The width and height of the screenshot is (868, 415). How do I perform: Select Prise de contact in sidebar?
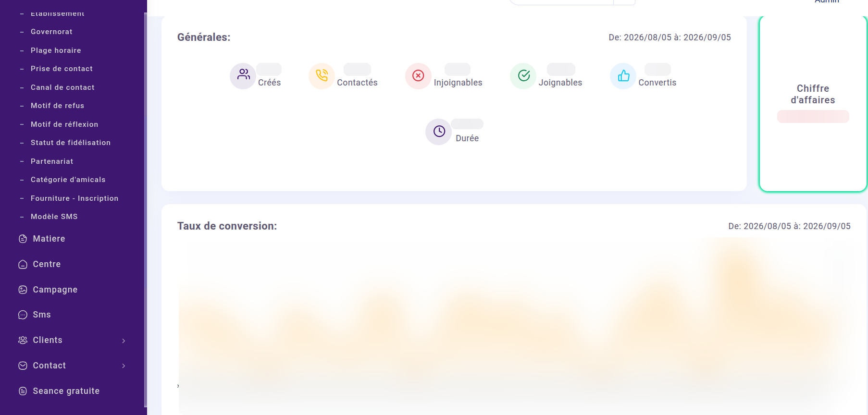(x=62, y=69)
